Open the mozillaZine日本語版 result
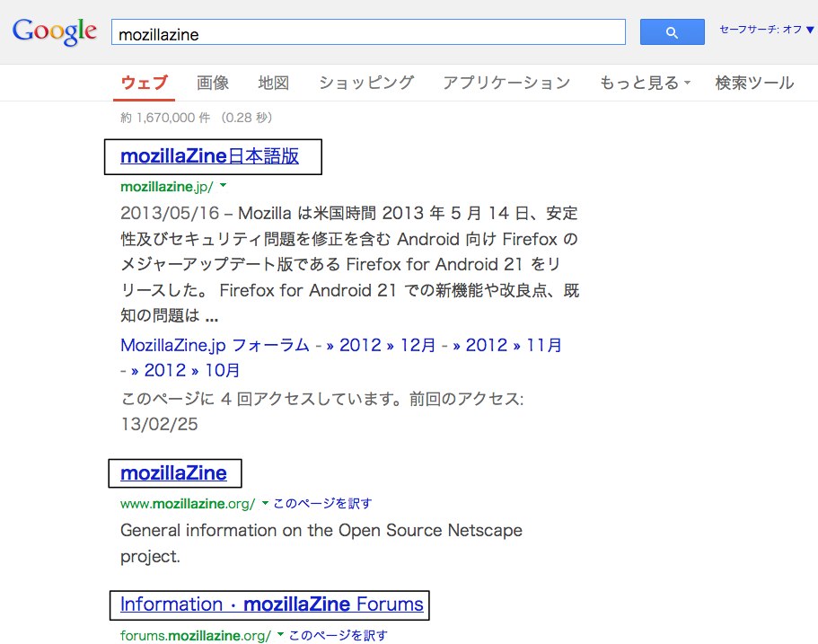Image resolution: width=818 pixels, height=644 pixels. coord(209,156)
